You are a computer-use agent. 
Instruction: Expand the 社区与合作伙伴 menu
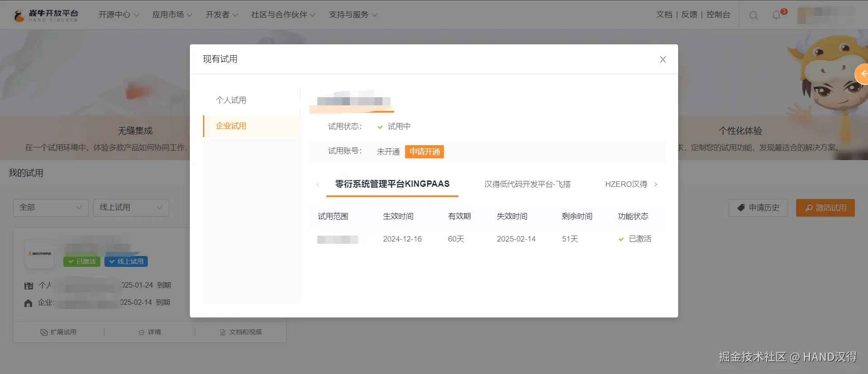coord(283,14)
